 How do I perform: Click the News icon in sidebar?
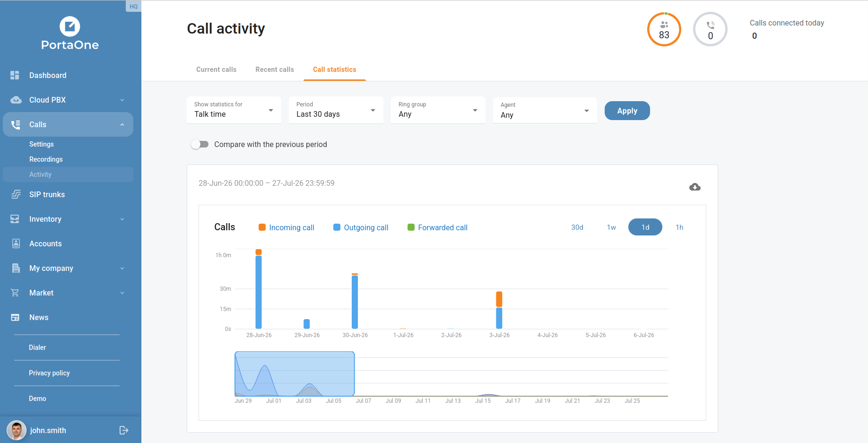pos(15,317)
